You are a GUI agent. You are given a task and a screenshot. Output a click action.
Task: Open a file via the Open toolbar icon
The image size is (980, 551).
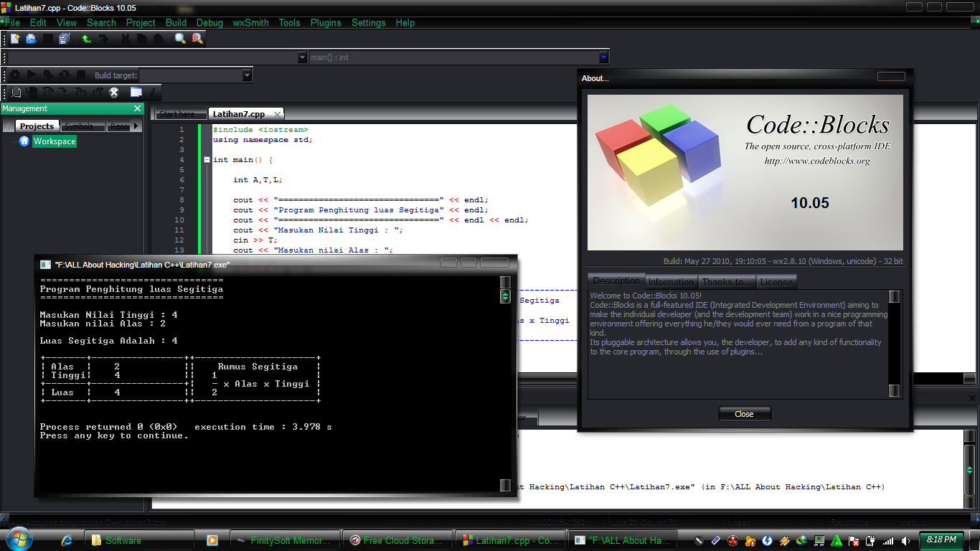(31, 38)
